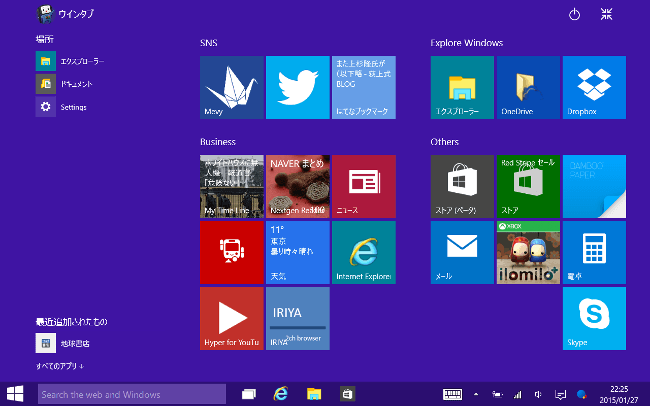Viewport: 650px width, 406px height.
Task: Launch the Twitter tile
Action: 298,88
